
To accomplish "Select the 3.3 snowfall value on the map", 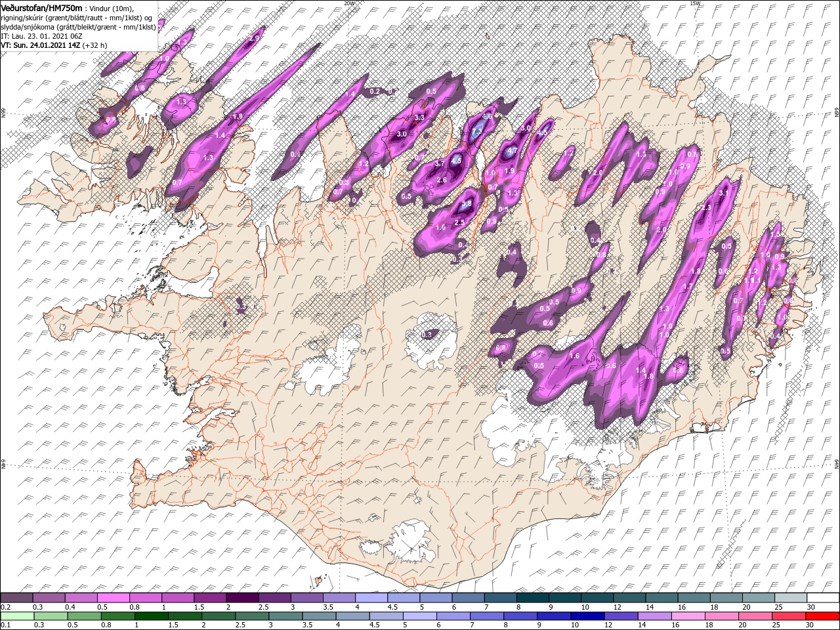I will coord(419,117).
